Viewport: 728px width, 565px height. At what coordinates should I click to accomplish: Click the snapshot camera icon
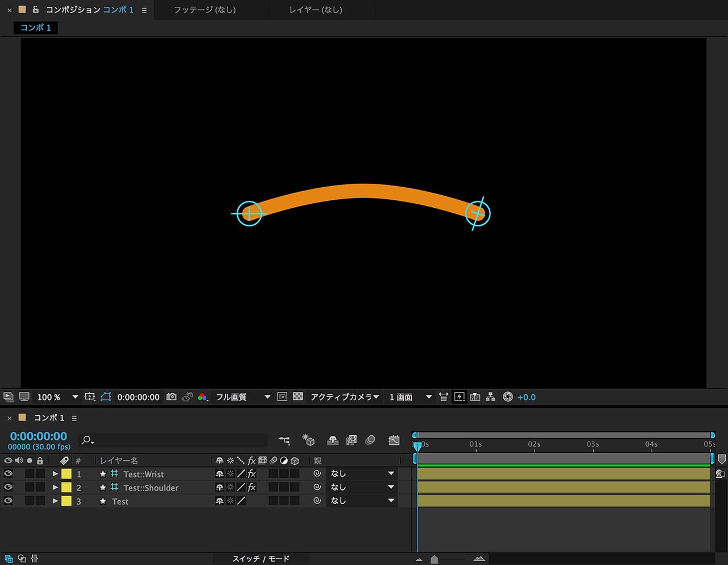171,397
